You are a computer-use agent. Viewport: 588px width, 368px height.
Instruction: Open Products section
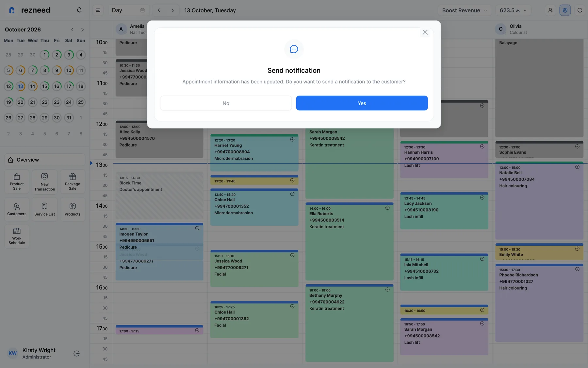[73, 209]
